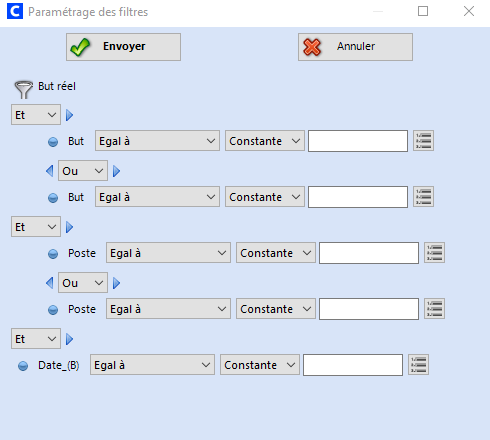
Task: Open value list icon for first But row
Action: [423, 141]
